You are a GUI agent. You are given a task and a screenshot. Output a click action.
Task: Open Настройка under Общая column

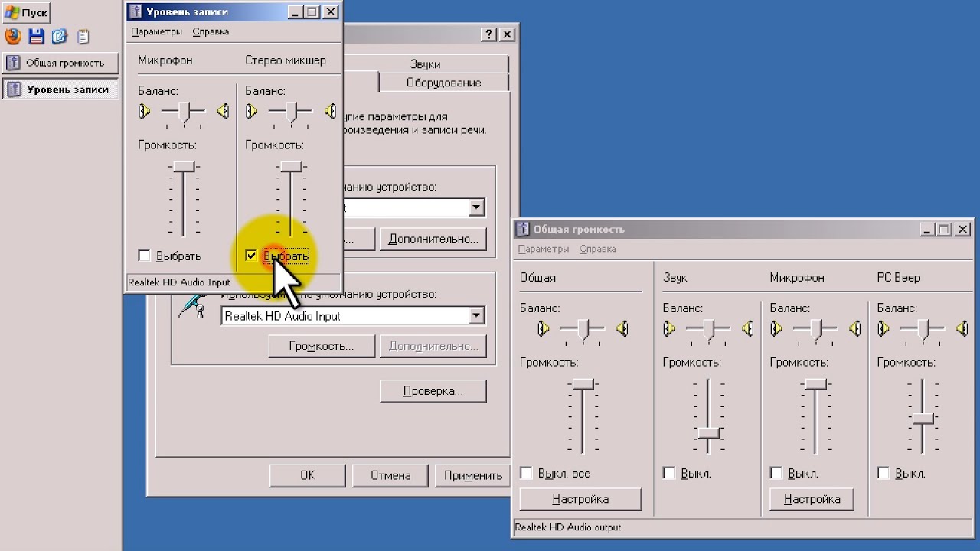tap(580, 499)
